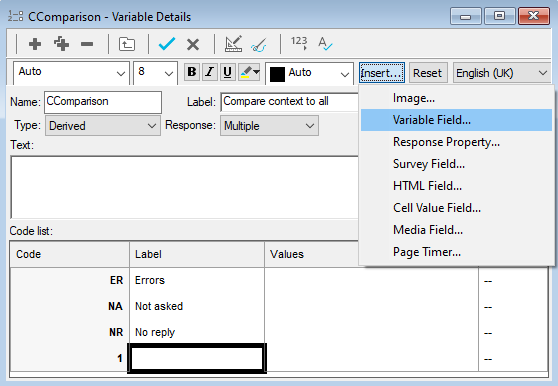Click the add code plus icon
This screenshot has width=558, height=386.
(35, 44)
